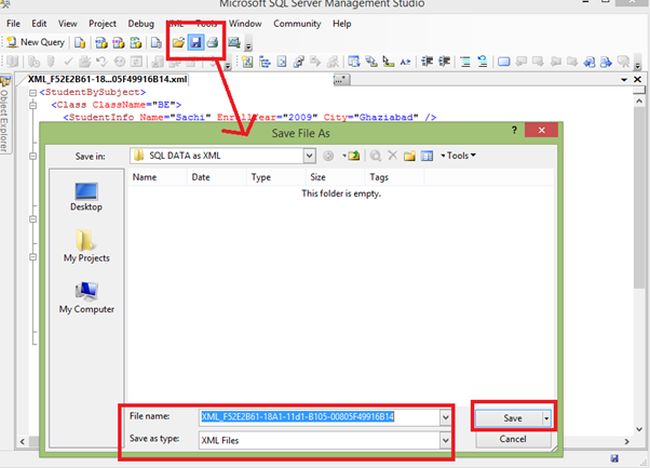
Task: Click the Save button
Action: click(x=508, y=418)
